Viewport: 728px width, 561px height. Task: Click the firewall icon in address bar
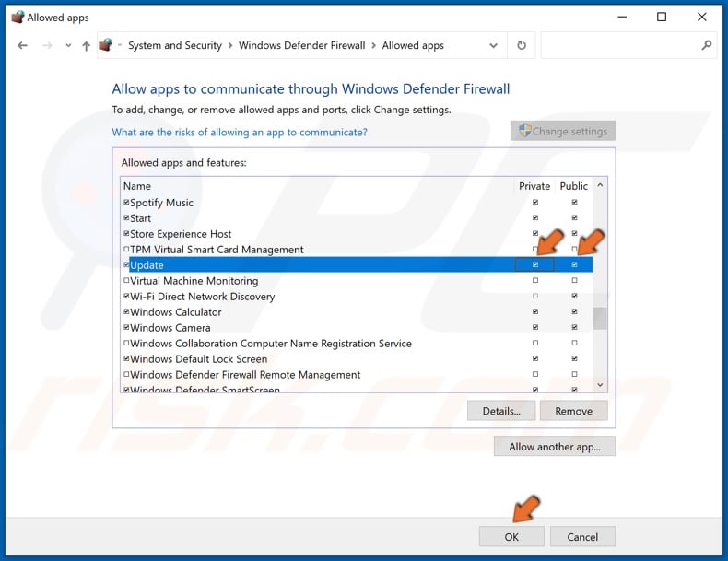click(106, 45)
